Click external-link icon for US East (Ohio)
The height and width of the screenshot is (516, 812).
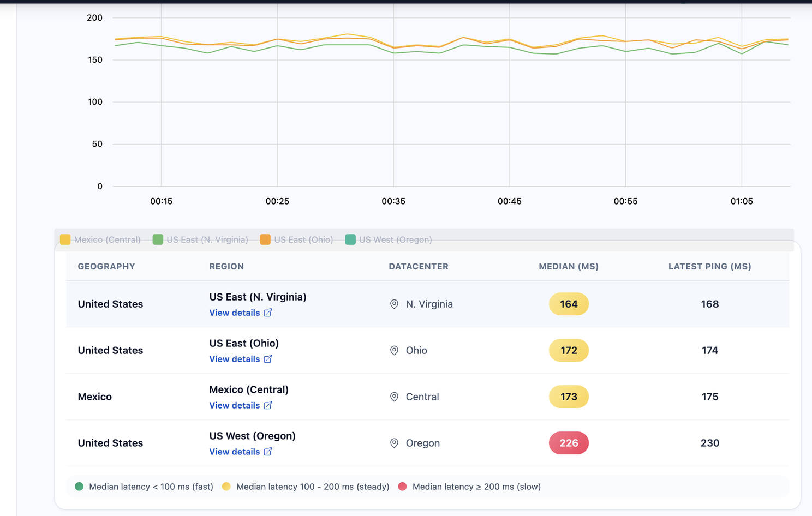pos(268,359)
